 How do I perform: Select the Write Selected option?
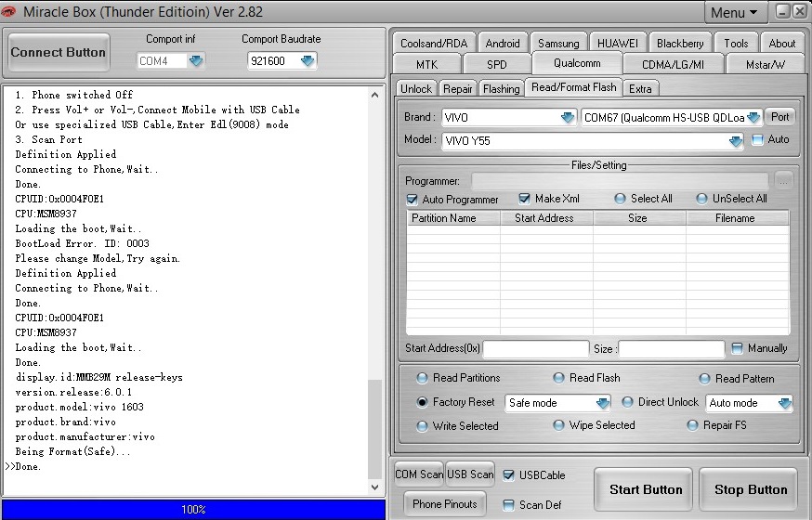(x=422, y=426)
